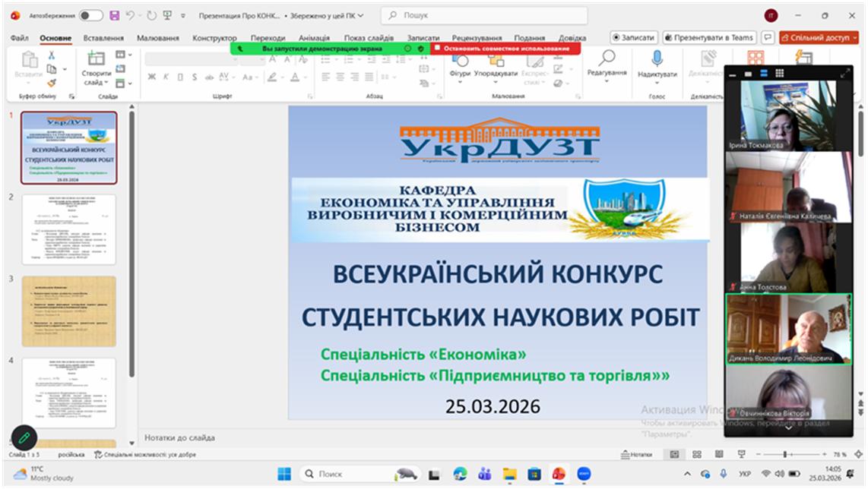Open the Вставлення ribbon tab
The width and height of the screenshot is (868, 489).
103,38
